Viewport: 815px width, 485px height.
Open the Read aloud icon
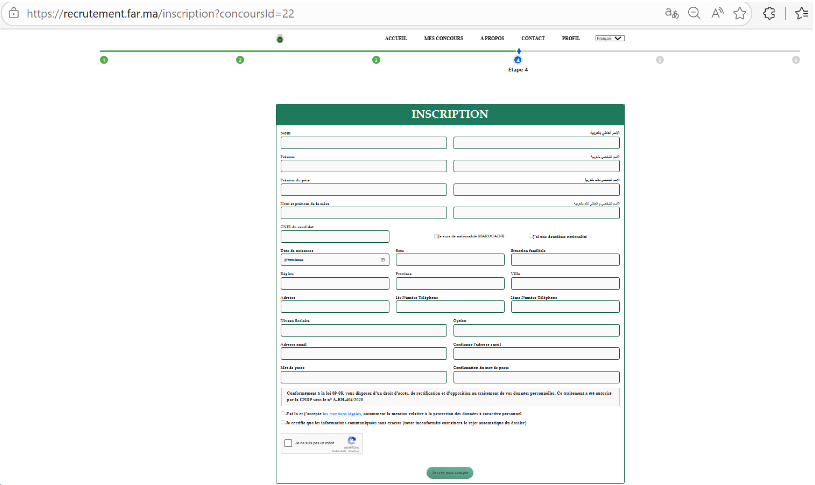pos(717,14)
